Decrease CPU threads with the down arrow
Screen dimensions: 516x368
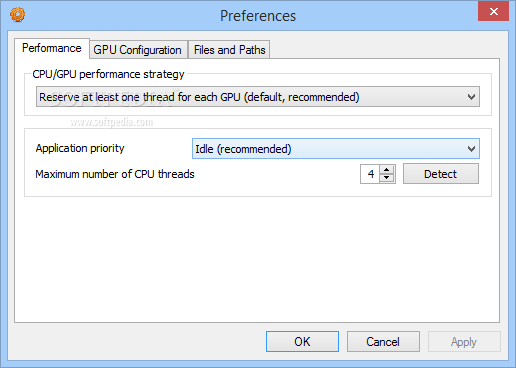387,178
